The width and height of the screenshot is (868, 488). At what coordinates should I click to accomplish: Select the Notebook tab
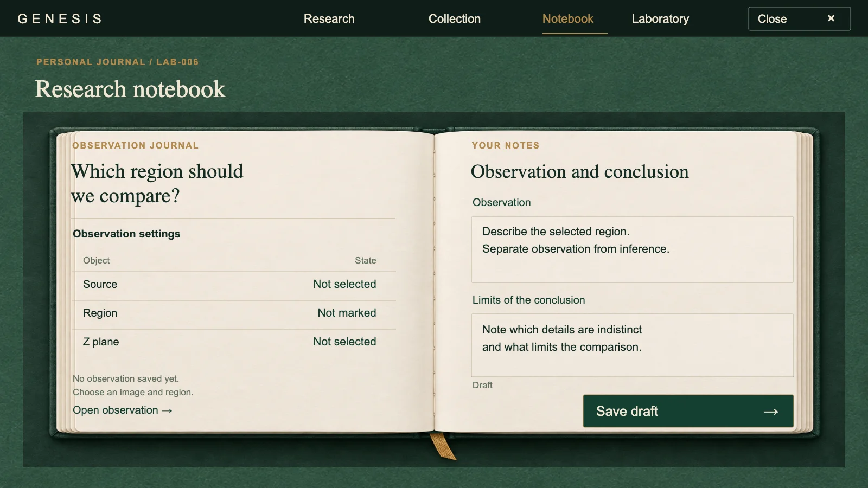(568, 18)
